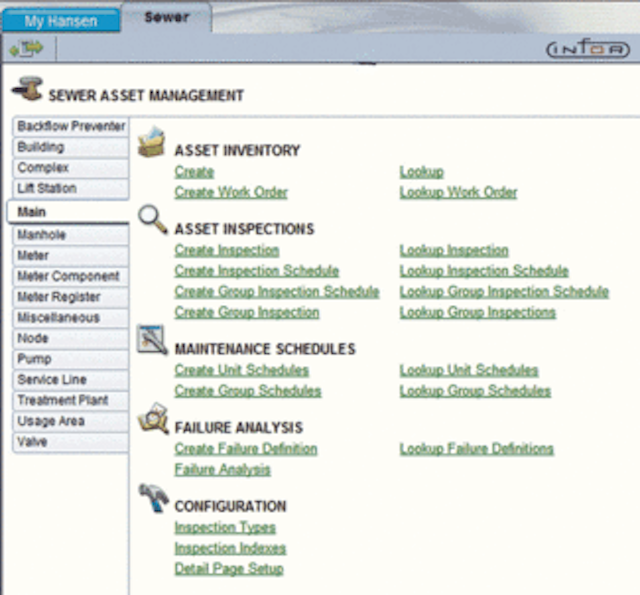Click the Asset Inventory heading text
Image resolution: width=640 pixels, height=595 pixels.
point(237,150)
